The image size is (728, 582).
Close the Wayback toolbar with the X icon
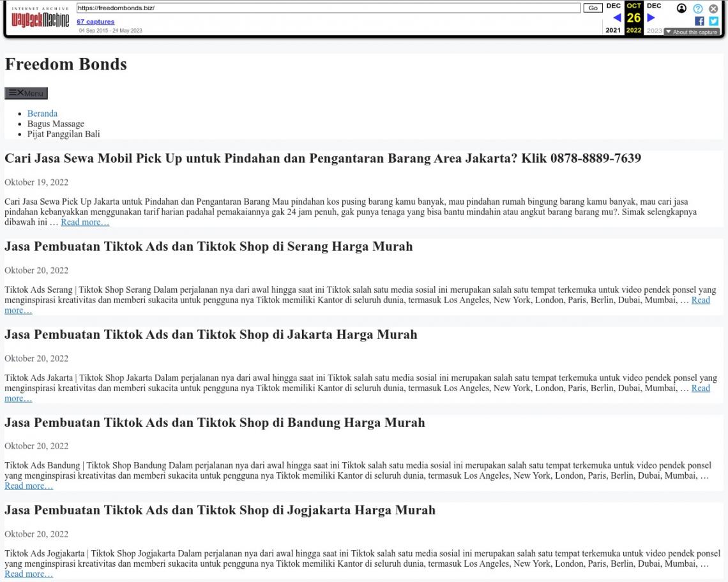pos(713,8)
